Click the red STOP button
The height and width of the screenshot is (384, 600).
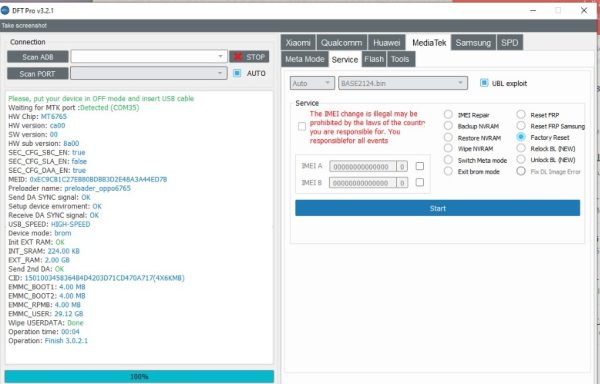coord(249,57)
